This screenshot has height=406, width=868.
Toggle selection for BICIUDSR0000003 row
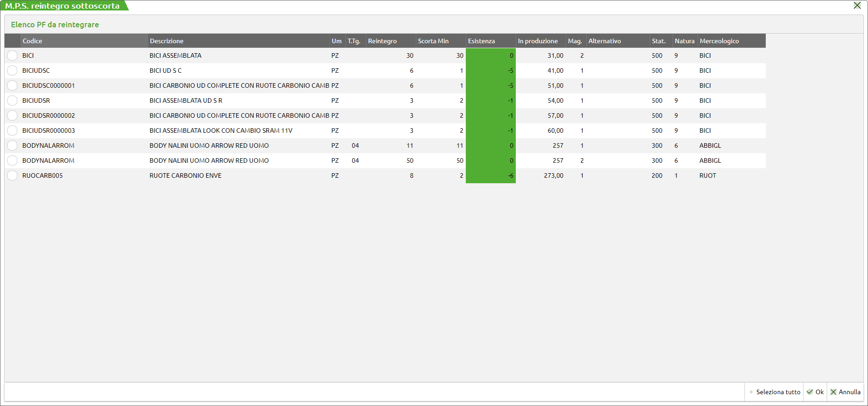[12, 130]
